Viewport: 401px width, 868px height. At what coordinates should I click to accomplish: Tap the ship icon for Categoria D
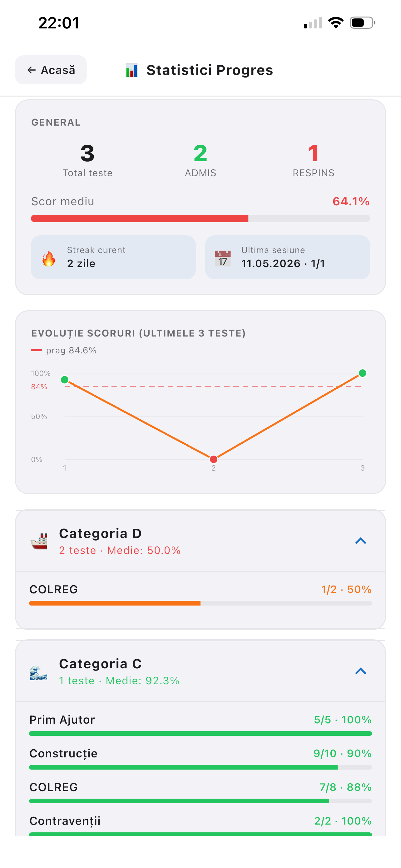pyautogui.click(x=39, y=541)
